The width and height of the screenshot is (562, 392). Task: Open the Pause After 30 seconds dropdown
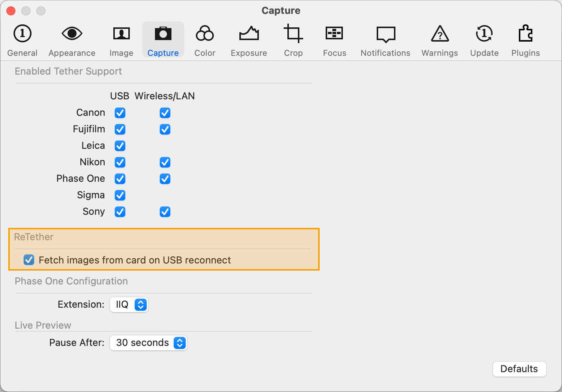coord(149,343)
